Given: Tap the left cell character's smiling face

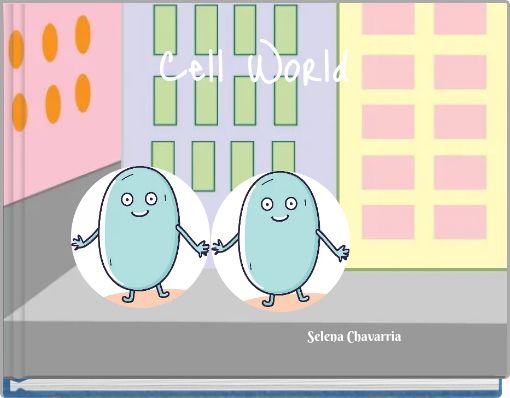Looking at the screenshot, I should (x=139, y=205).
